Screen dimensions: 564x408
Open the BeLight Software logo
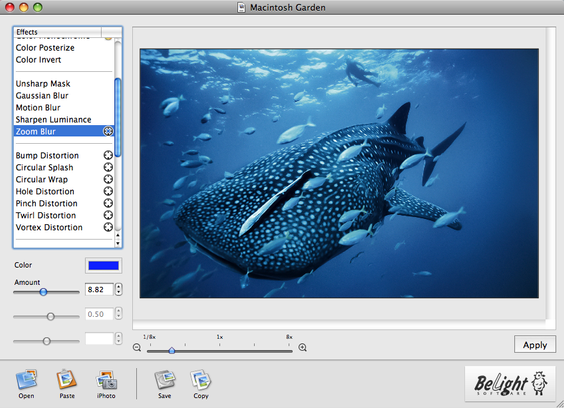tap(510, 384)
